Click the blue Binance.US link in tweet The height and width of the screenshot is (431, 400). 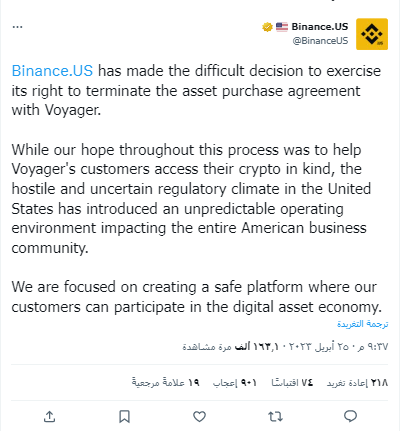[x=52, y=71]
